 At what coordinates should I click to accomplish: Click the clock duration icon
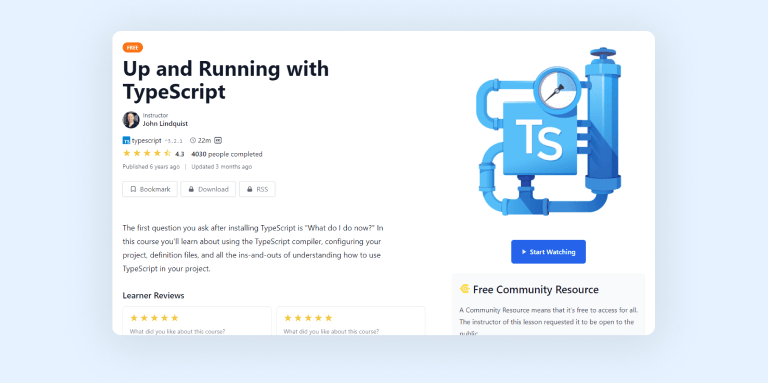pyautogui.click(x=193, y=141)
